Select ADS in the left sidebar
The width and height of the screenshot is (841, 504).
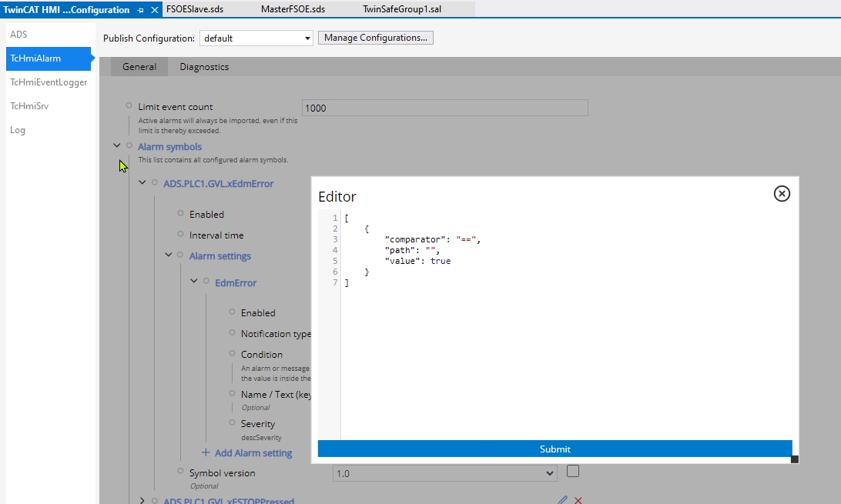pos(18,35)
